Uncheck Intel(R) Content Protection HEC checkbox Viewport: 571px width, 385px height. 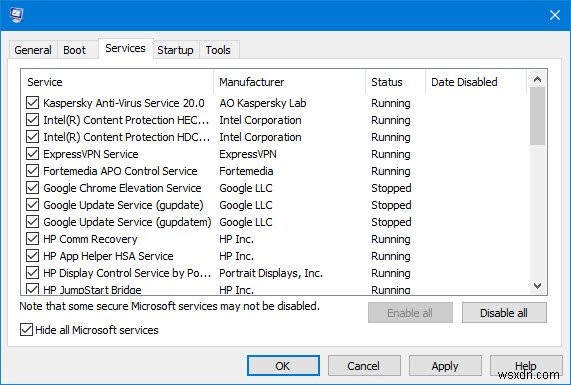click(32, 120)
